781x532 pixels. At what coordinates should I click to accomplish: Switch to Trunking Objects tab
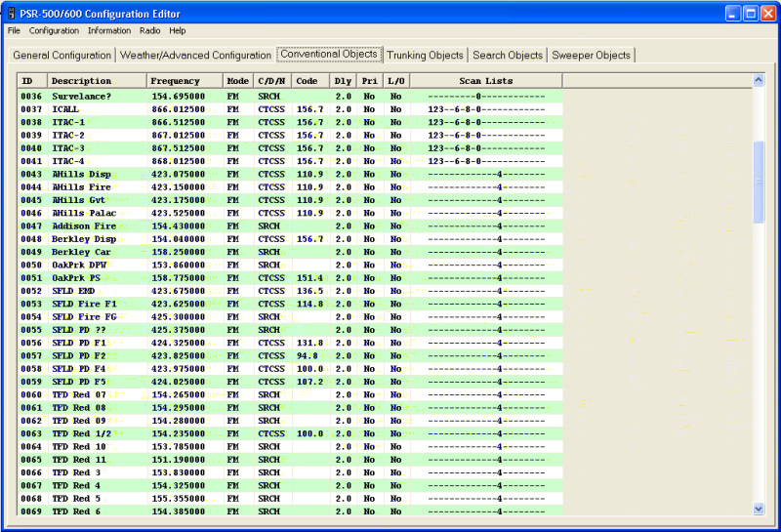pos(425,56)
